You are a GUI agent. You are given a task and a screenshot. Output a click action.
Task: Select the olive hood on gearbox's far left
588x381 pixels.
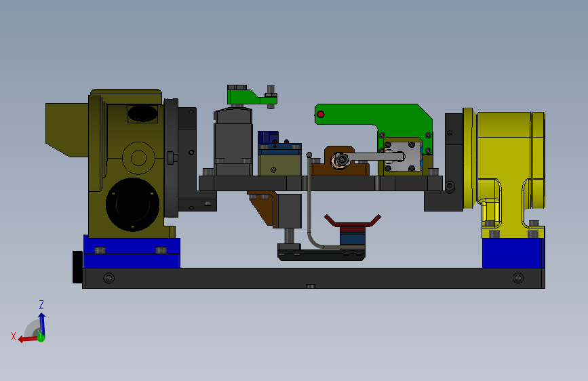pos(66,129)
